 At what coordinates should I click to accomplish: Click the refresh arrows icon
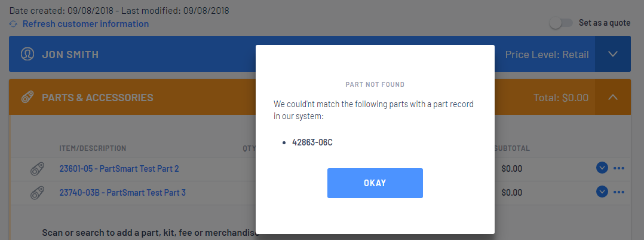click(14, 25)
